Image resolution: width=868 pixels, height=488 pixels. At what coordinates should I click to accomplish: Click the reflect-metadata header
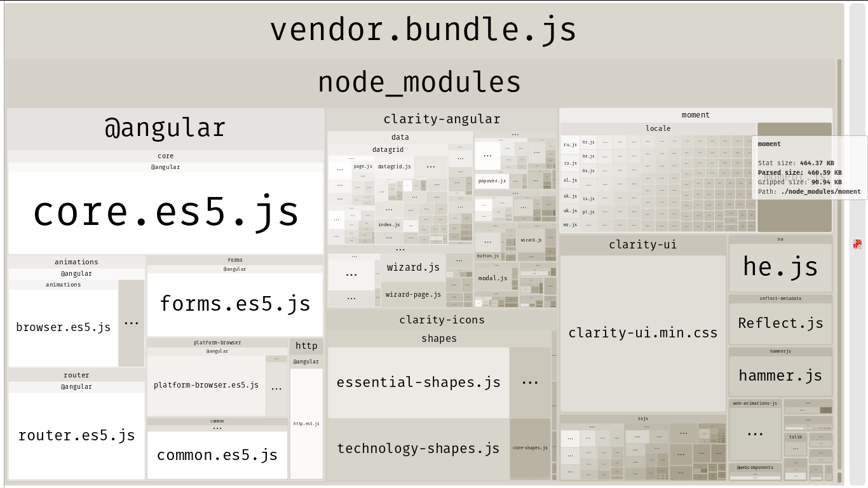pyautogui.click(x=780, y=298)
